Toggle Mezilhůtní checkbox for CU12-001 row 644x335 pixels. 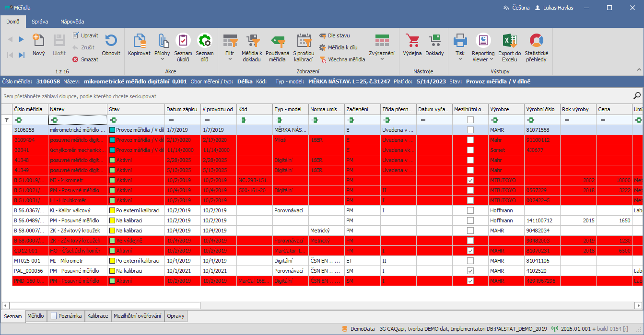click(470, 251)
